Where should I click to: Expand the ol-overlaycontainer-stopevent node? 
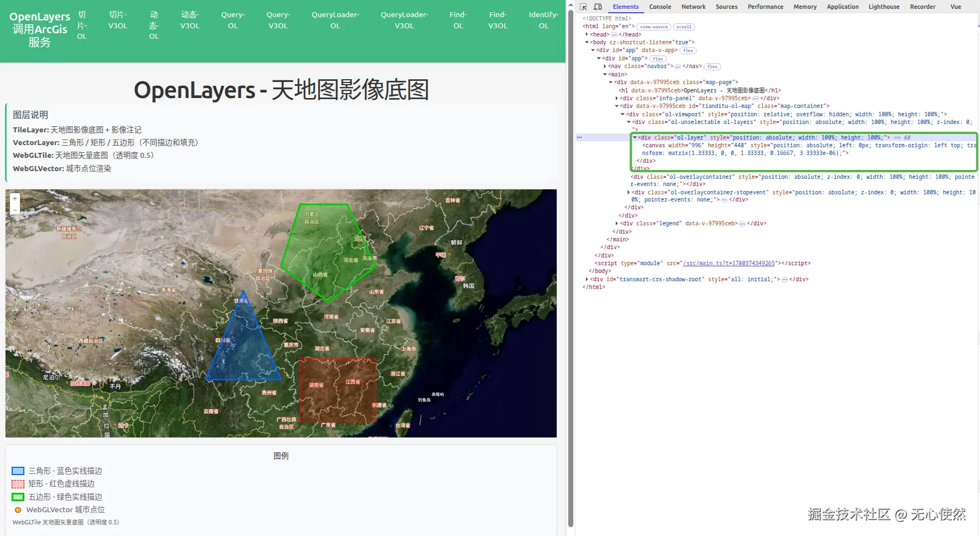point(629,193)
